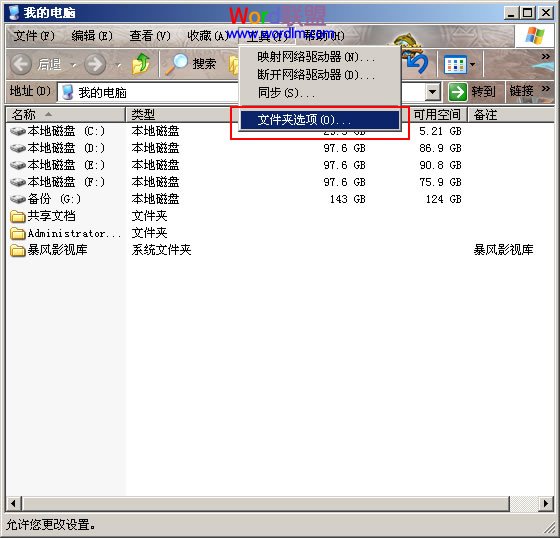This screenshot has width=560, height=538.
Task: Open the Back button history dropdown
Action: (x=74, y=65)
